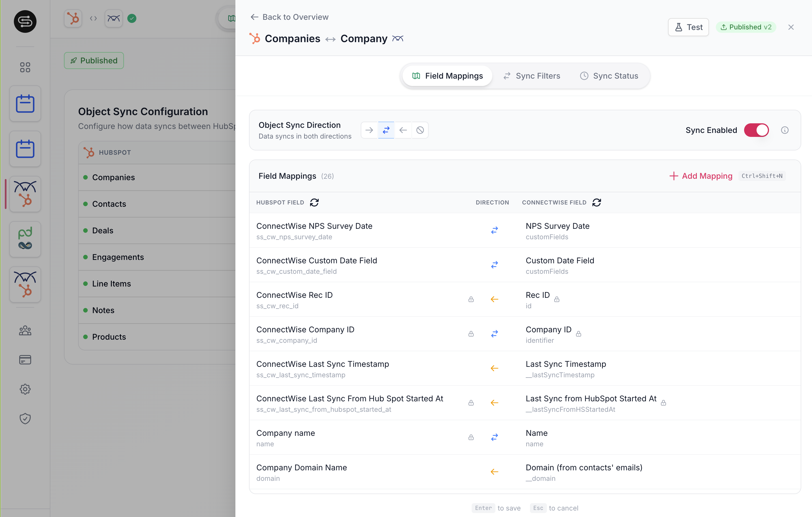Click the green connection status checkmark
Image resolution: width=812 pixels, height=517 pixels.
point(132,19)
